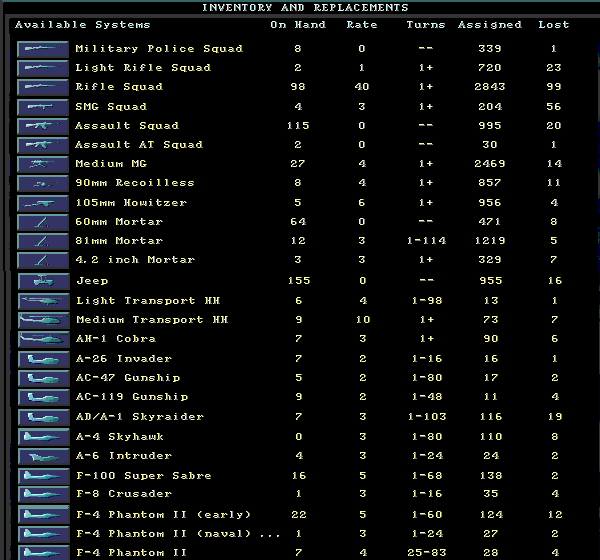Click the '90mm Recoilless' system name
The image size is (600, 560).
click(135, 183)
